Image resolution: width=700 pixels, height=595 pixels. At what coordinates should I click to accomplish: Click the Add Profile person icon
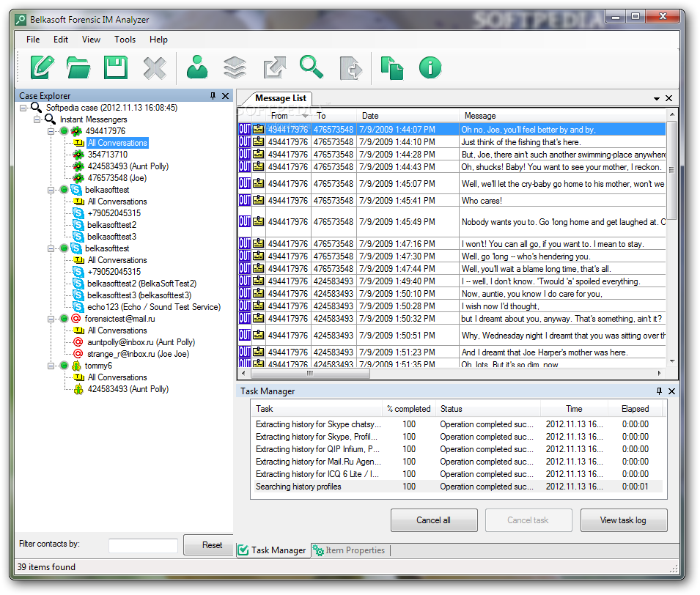[x=197, y=67]
